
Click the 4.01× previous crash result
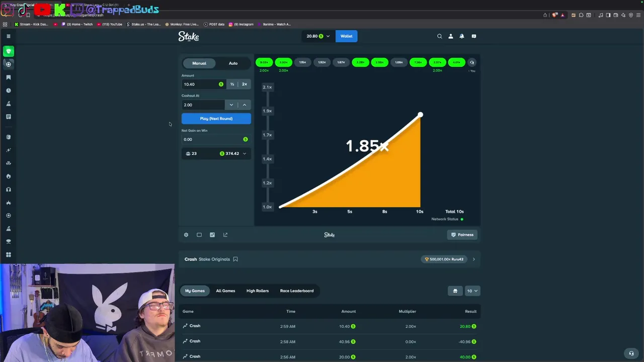point(456,62)
